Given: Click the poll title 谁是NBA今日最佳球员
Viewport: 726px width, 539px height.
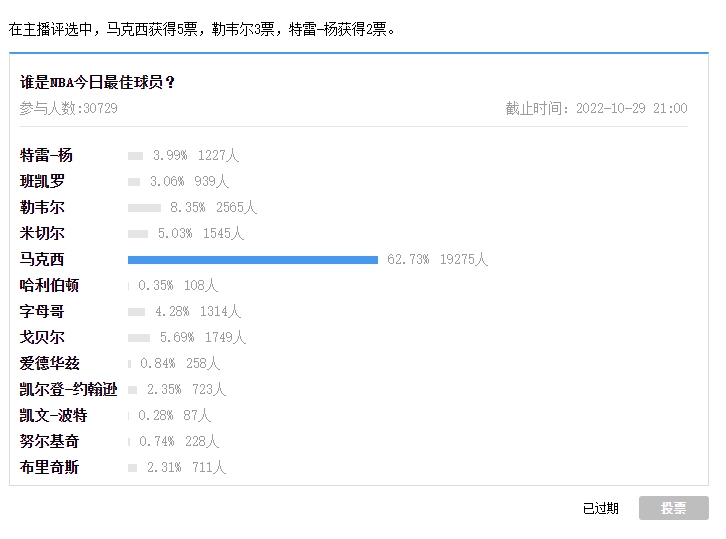Looking at the screenshot, I should click(x=97, y=82).
